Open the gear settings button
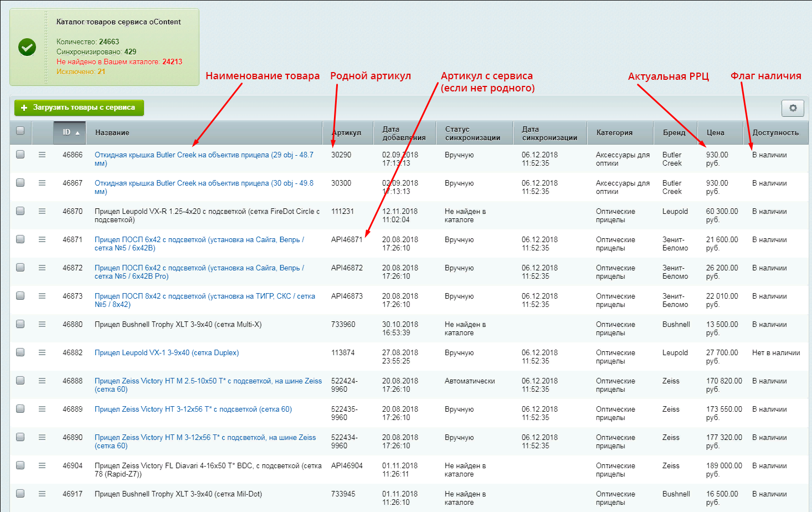Image resolution: width=812 pixels, height=512 pixels. click(x=793, y=108)
